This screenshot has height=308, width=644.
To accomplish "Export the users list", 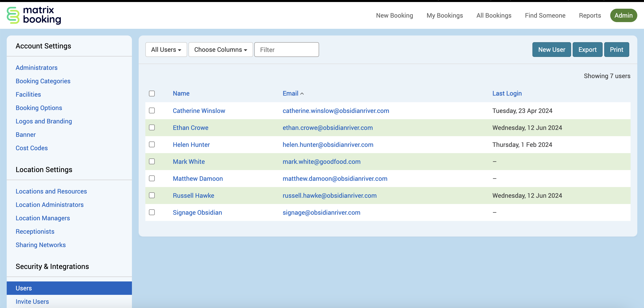I will coord(587,50).
